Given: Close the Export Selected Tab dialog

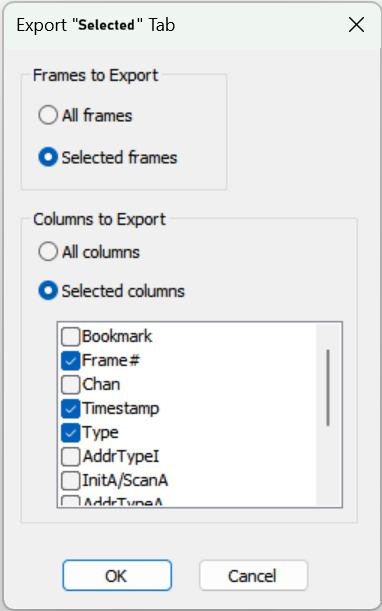Looking at the screenshot, I should [356, 25].
